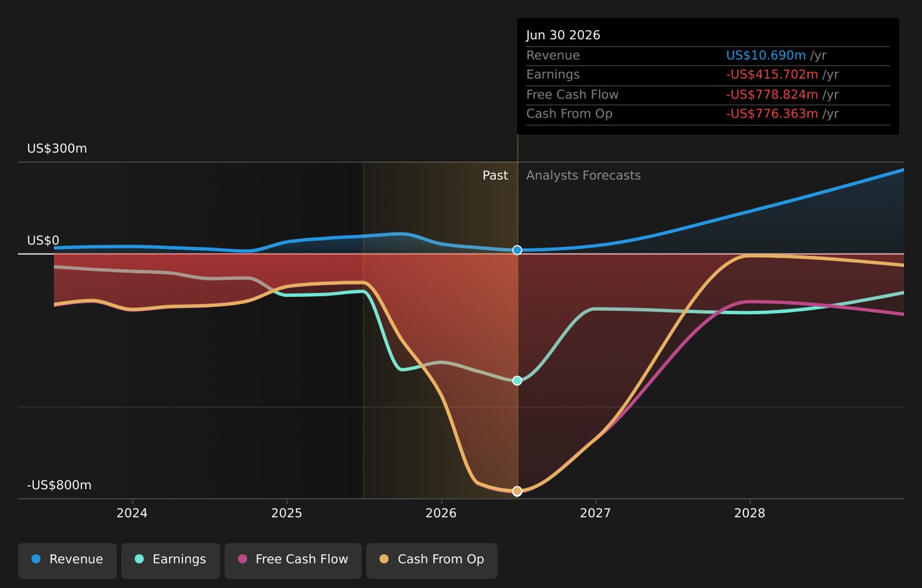Viewport: 922px width, 588px height.
Task: Toggle the Cash From Op legend button
Action: tap(432, 560)
